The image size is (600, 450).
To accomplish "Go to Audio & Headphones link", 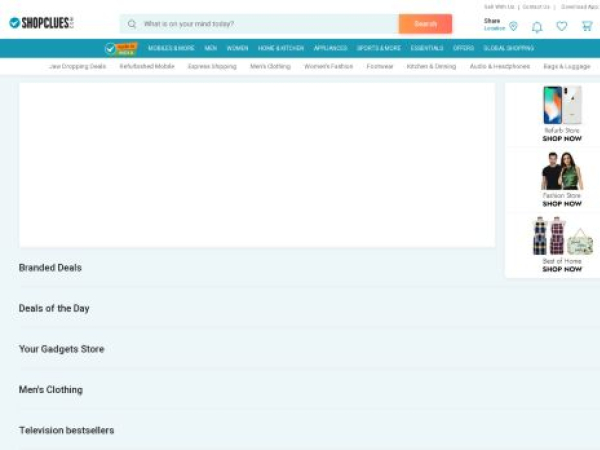I will pyautogui.click(x=500, y=67).
